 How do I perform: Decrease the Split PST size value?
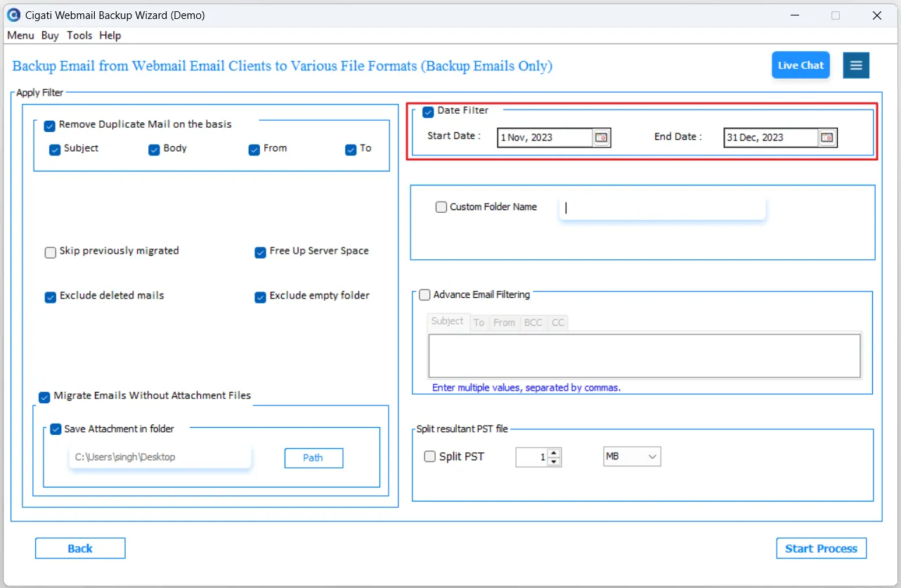click(x=554, y=462)
